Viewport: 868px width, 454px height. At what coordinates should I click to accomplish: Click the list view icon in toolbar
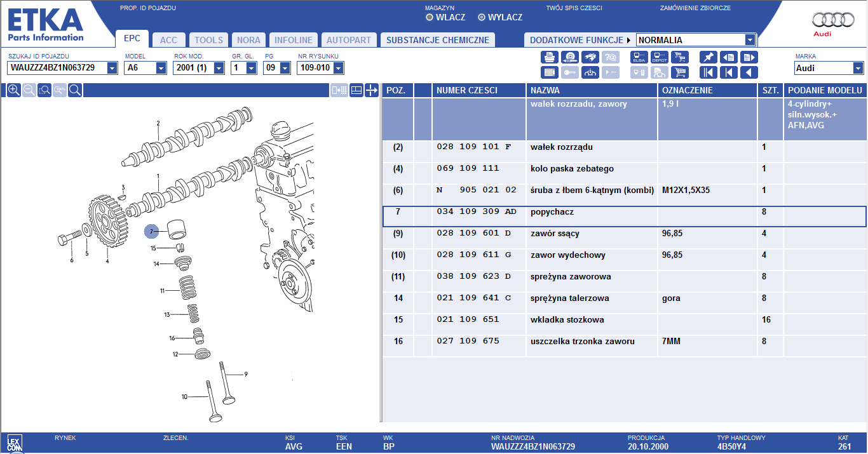550,72
